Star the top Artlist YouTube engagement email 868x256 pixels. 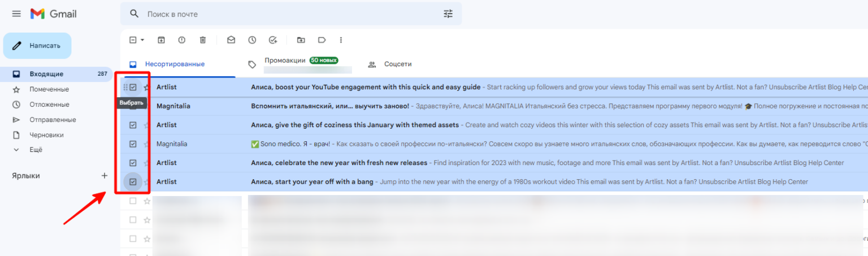[146, 87]
